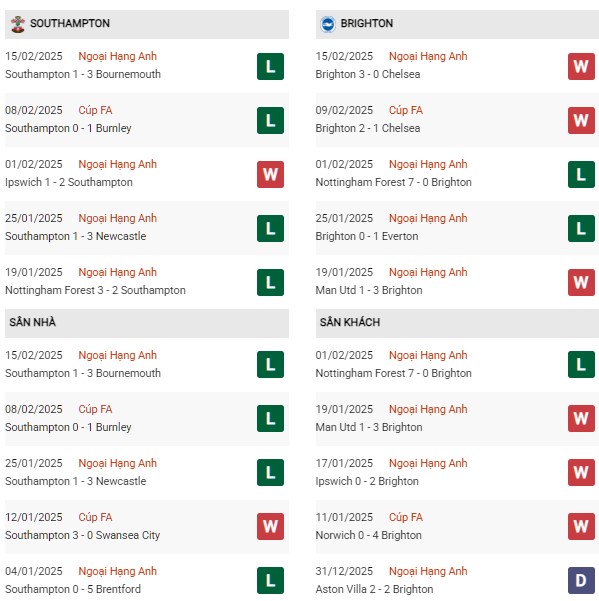The width and height of the screenshot is (599, 601).
Task: Click the W badge for Ipswich 1-2 Southampton
Action: tap(270, 174)
